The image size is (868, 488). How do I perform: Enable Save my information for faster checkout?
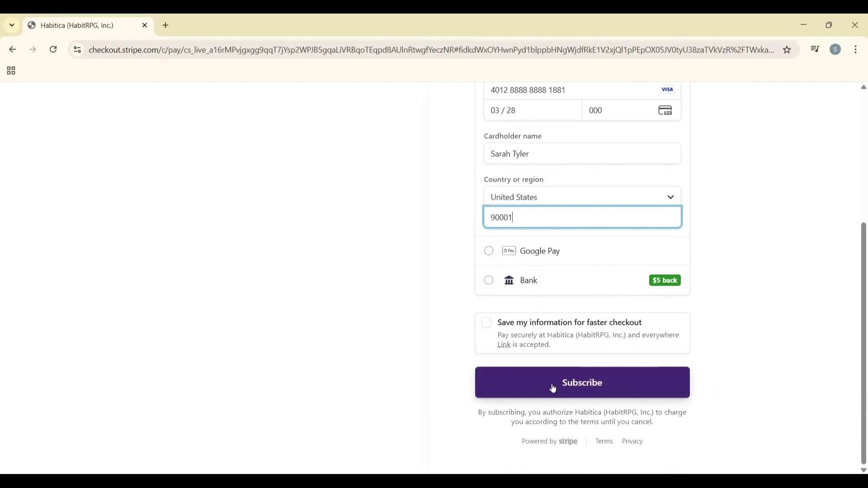coord(486,323)
